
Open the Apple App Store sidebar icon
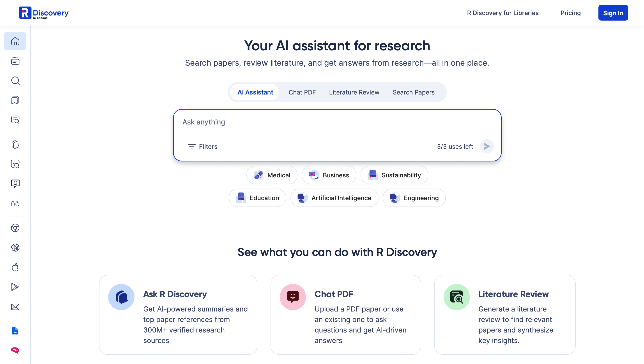point(15,267)
